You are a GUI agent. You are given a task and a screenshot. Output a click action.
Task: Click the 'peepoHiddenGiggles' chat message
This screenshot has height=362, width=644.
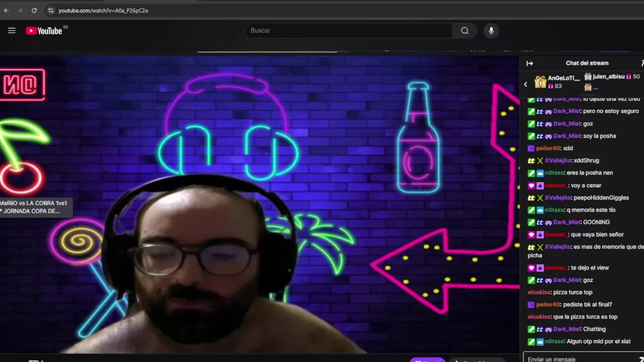pyautogui.click(x=601, y=198)
